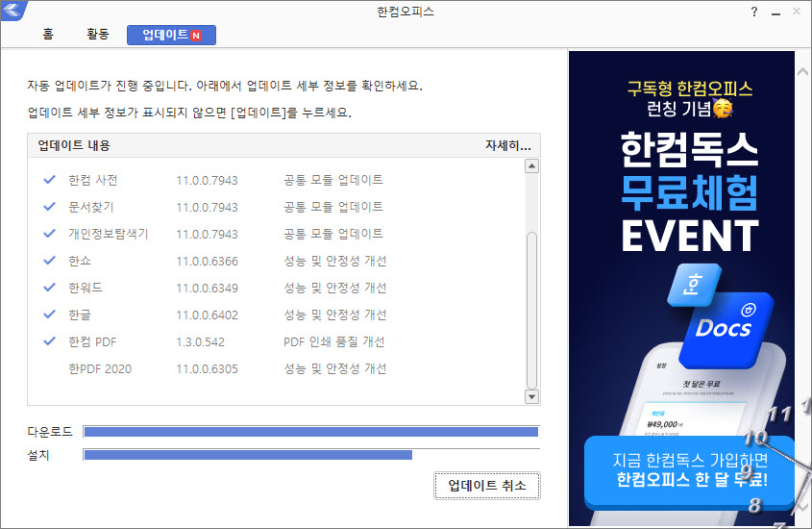This screenshot has height=529, width=812.
Task: Toggle the checkmark for 한컴 사전
Action: (49, 180)
